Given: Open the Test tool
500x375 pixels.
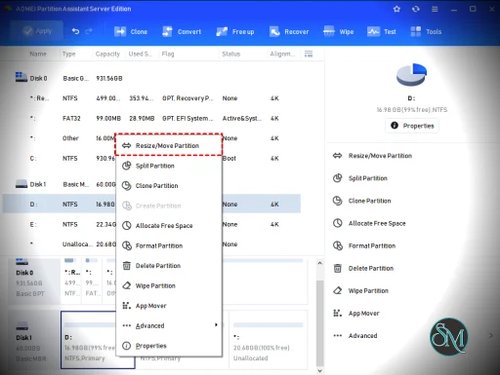Looking at the screenshot, I should [381, 32].
